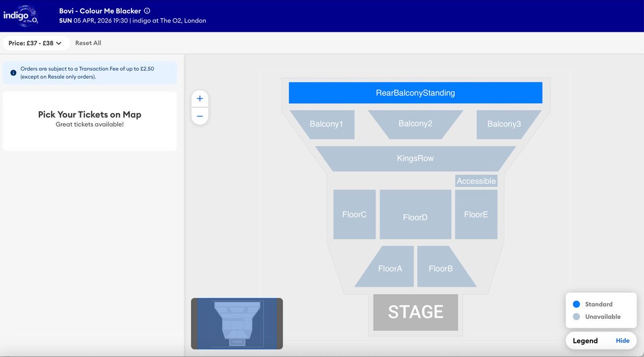This screenshot has width=644, height=357.
Task: Click the Pick Your Tickets on Map heading
Action: [x=90, y=114]
